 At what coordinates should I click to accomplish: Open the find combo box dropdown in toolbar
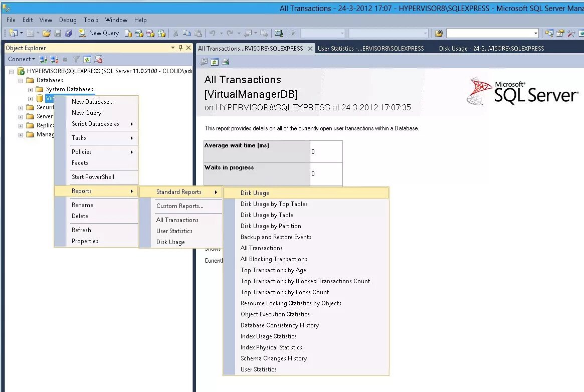[x=535, y=33]
